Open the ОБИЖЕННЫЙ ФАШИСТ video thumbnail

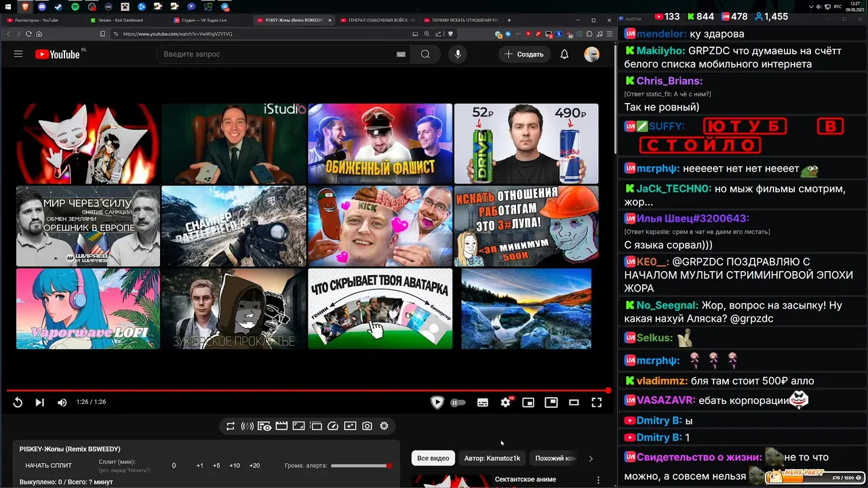click(x=380, y=144)
